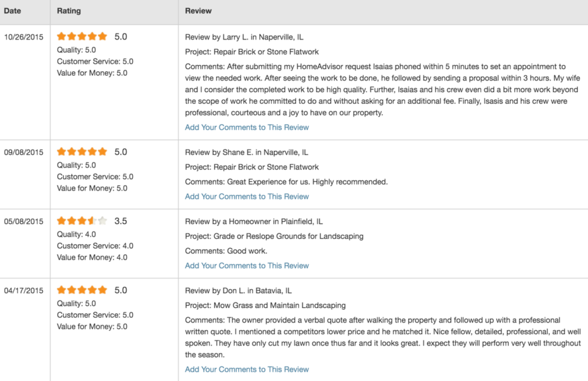This screenshot has height=381, width=588.
Task: Click the five-star rating for Larry L. review
Action: click(x=82, y=36)
